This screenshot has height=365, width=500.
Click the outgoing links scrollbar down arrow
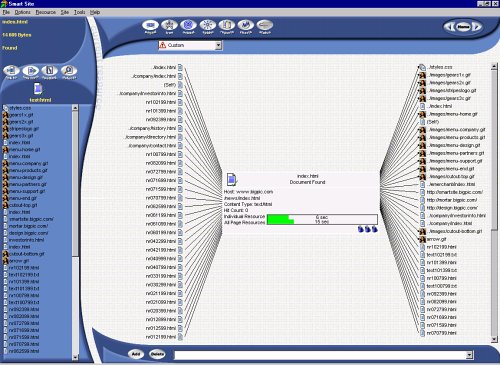click(x=494, y=339)
